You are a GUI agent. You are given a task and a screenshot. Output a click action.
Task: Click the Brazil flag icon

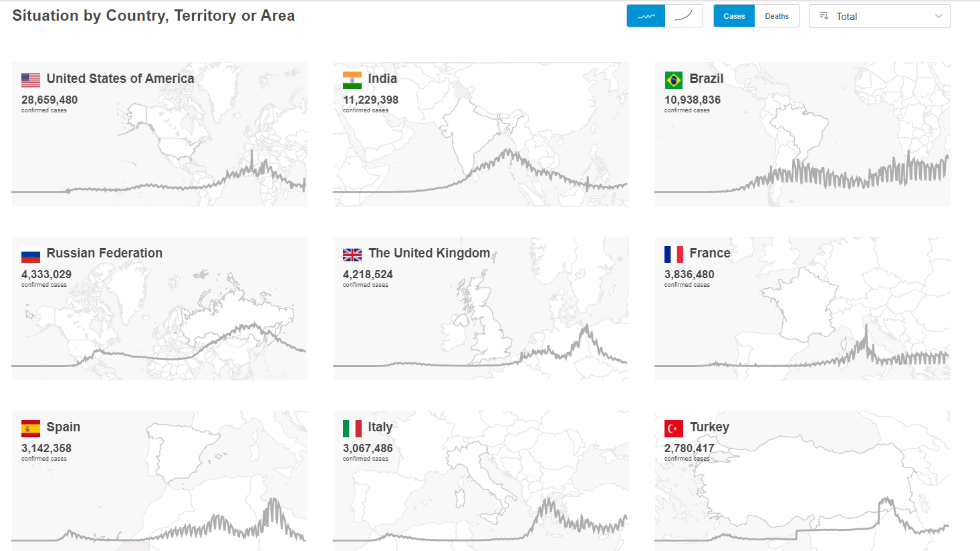point(674,80)
